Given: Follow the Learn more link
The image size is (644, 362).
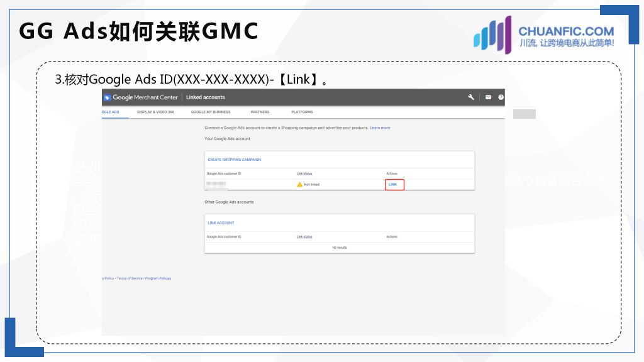Looking at the screenshot, I should 380,128.
